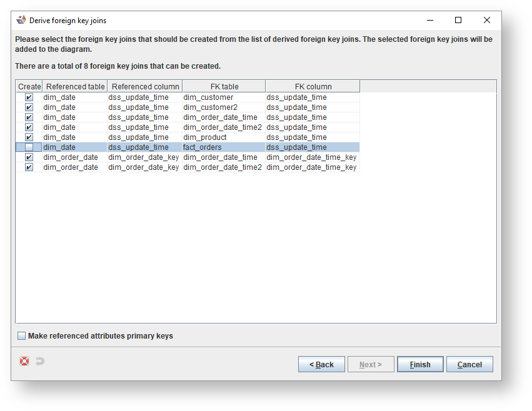Click the red lifebuoy help icon
Image resolution: width=532 pixels, height=411 pixels.
coord(24,361)
